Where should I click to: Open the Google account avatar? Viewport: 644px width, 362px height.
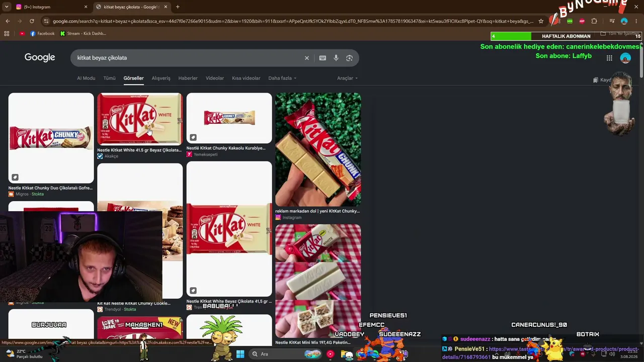(625, 58)
